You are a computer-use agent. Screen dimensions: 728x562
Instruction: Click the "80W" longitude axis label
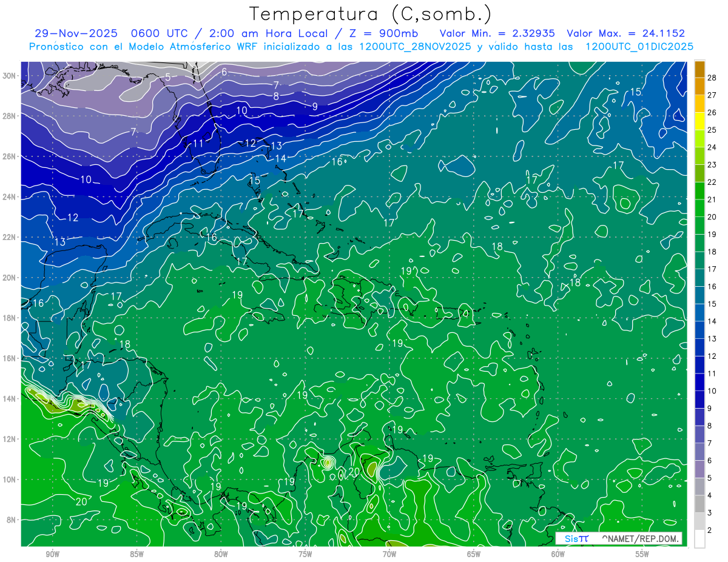click(221, 554)
